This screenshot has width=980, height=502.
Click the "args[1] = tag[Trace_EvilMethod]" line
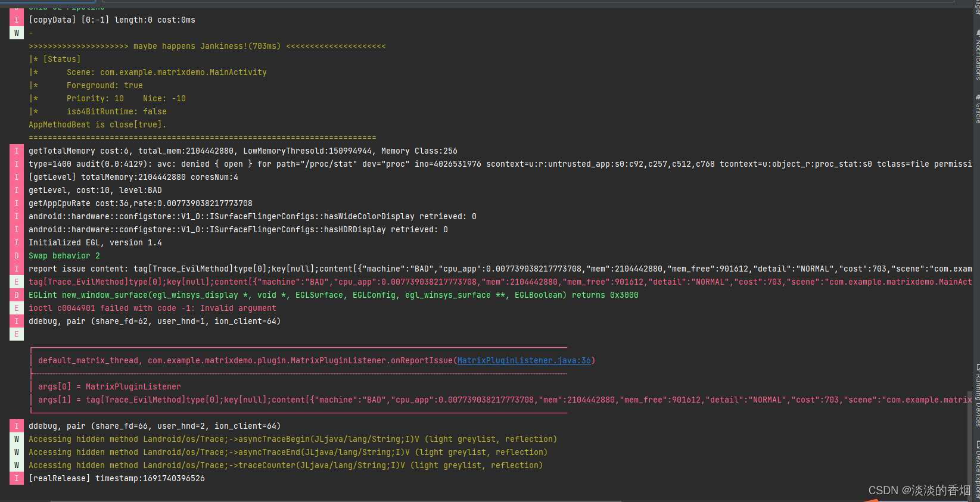pos(505,400)
